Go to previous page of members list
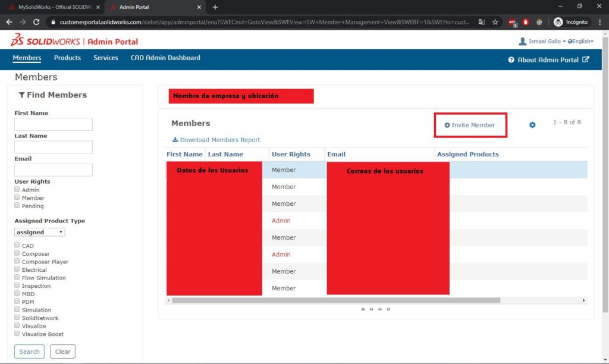This screenshot has height=364, width=609. [x=371, y=309]
